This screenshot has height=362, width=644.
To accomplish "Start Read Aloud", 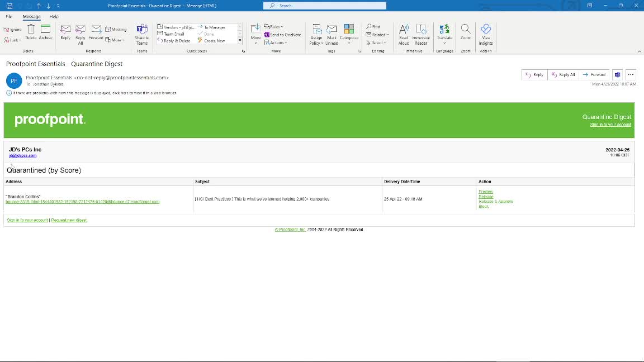I will (404, 35).
